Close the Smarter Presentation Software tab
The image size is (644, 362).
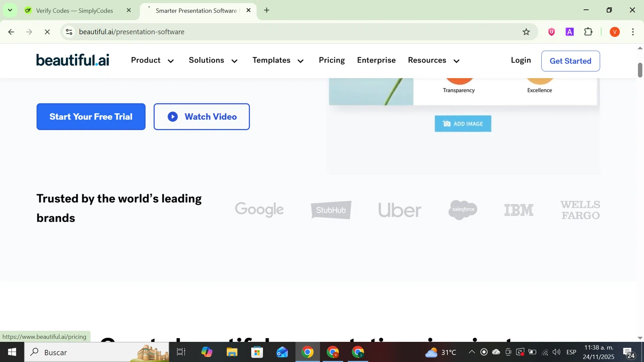[x=249, y=10]
